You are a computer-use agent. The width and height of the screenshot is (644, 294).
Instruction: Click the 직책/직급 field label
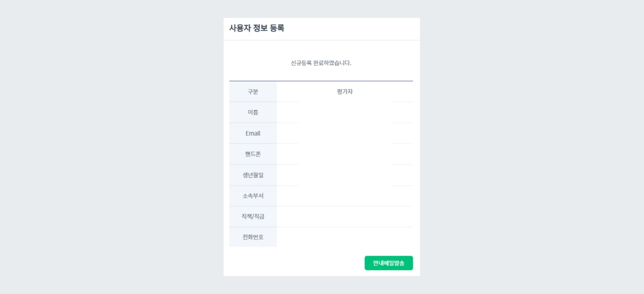pos(253,216)
